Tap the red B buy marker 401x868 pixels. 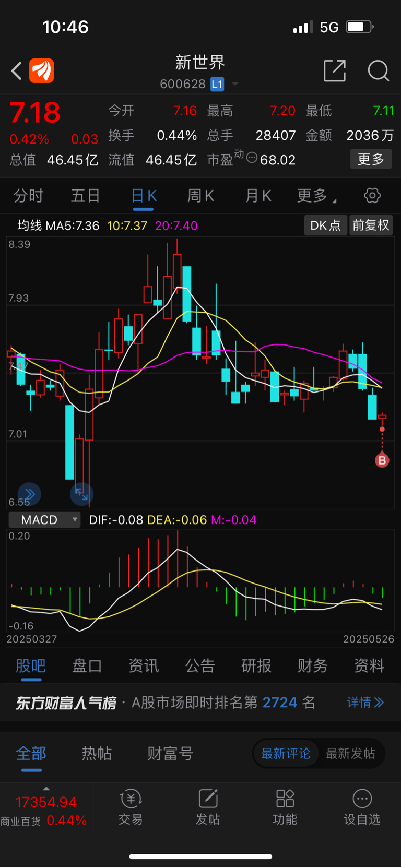coord(382,460)
